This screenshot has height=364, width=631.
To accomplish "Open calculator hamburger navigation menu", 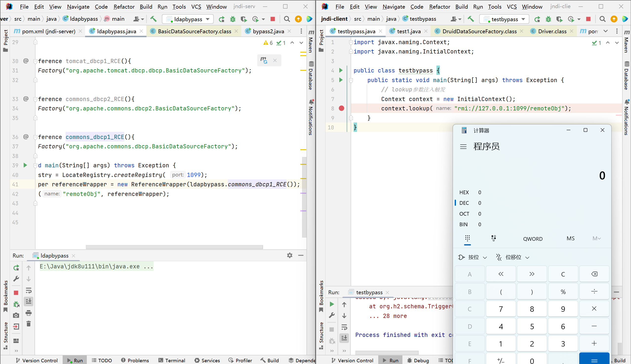I will [463, 146].
